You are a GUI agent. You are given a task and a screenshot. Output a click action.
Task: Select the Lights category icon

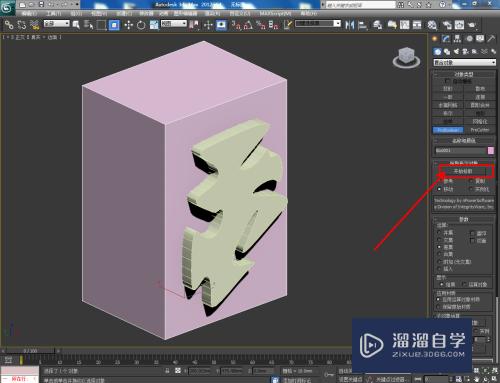[x=456, y=51]
